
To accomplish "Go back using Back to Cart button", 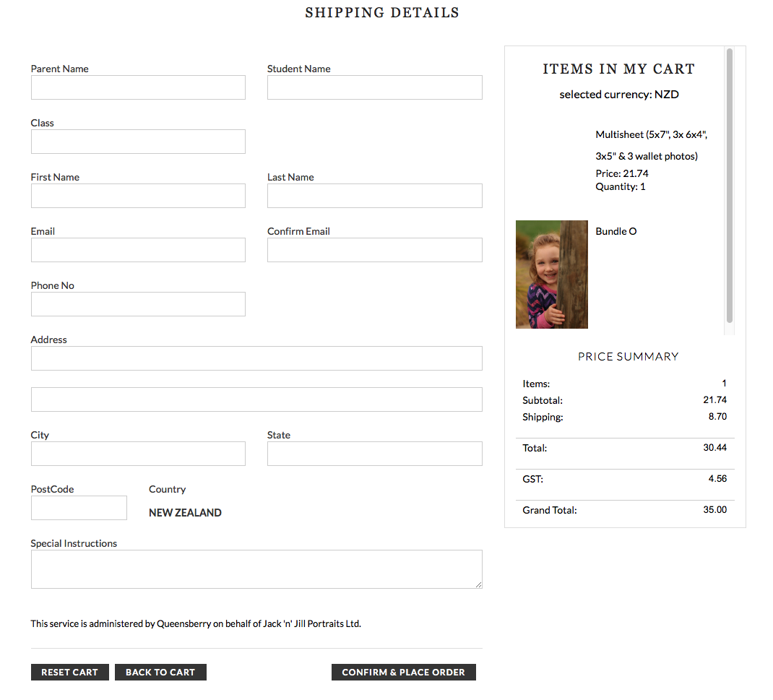I will tap(160, 673).
